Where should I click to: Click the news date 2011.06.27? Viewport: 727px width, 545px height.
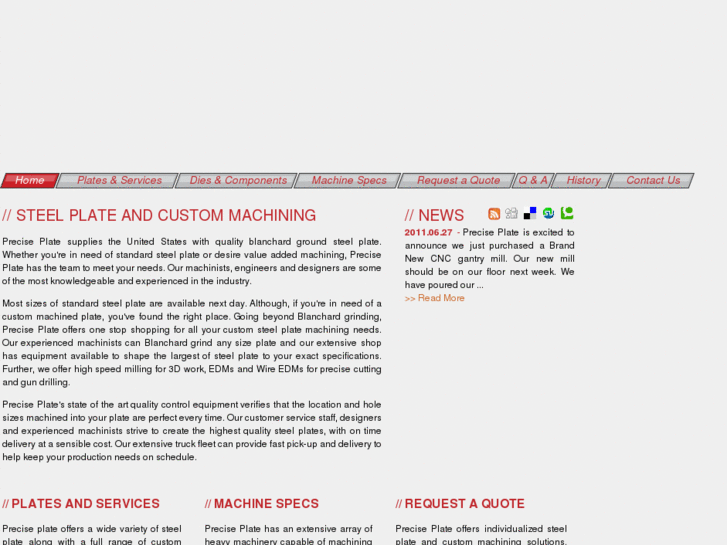click(428, 232)
